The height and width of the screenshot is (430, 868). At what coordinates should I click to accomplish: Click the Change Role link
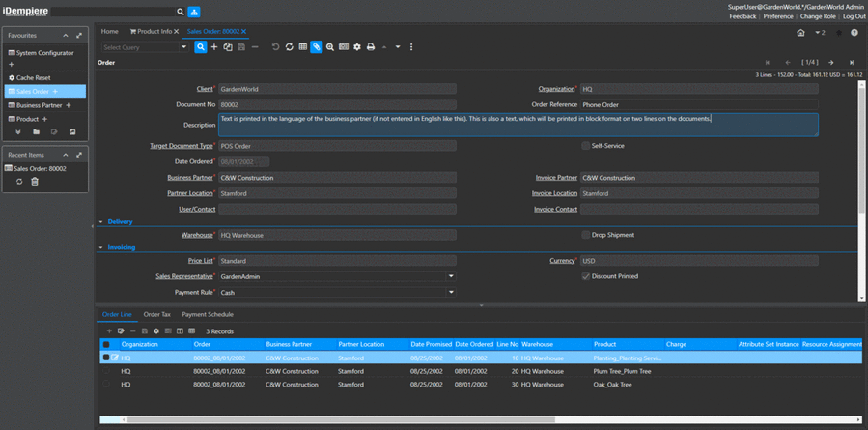818,16
